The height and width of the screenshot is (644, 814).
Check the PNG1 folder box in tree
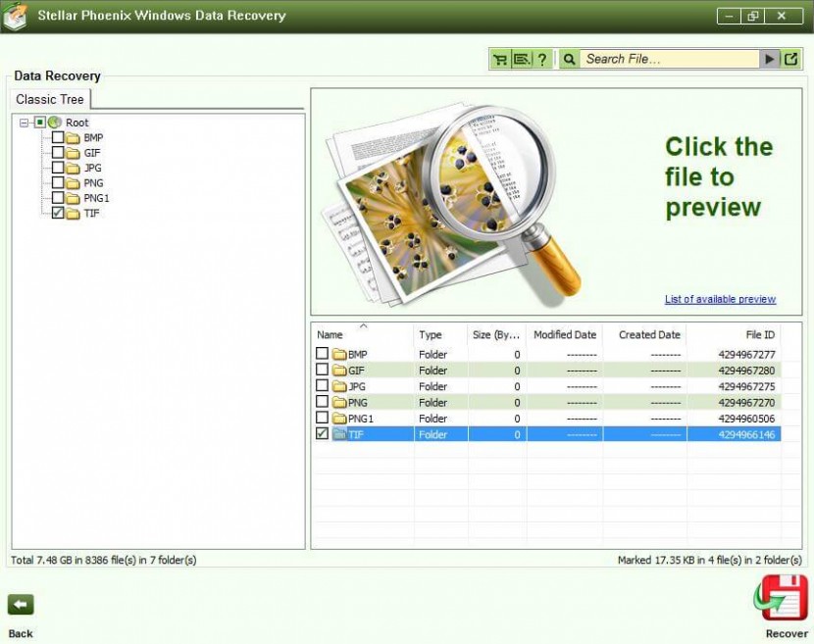click(58, 197)
